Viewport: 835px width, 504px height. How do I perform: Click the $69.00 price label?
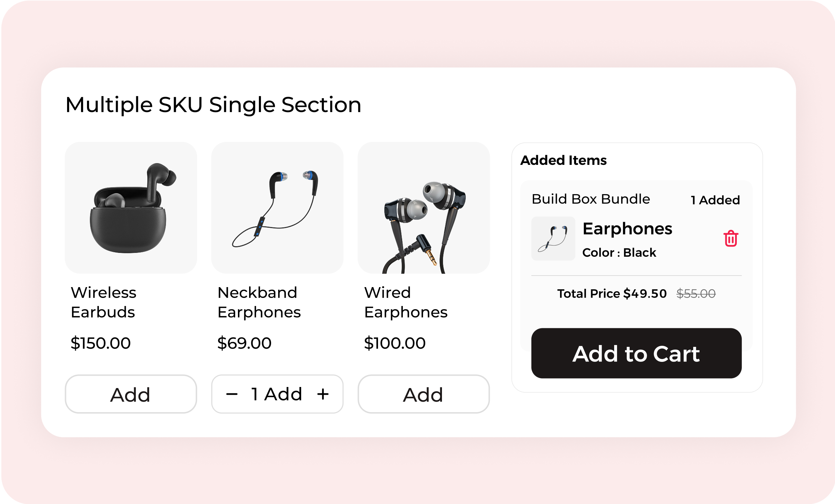244,343
